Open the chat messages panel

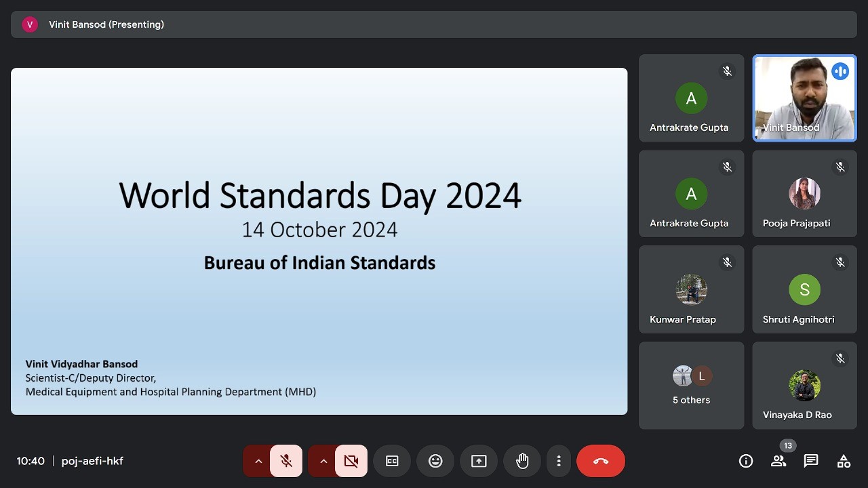point(811,462)
